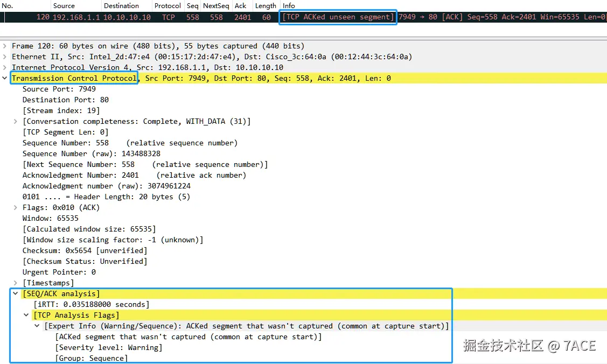
Task: Select the Source Port: 7949 field
Action: point(59,89)
